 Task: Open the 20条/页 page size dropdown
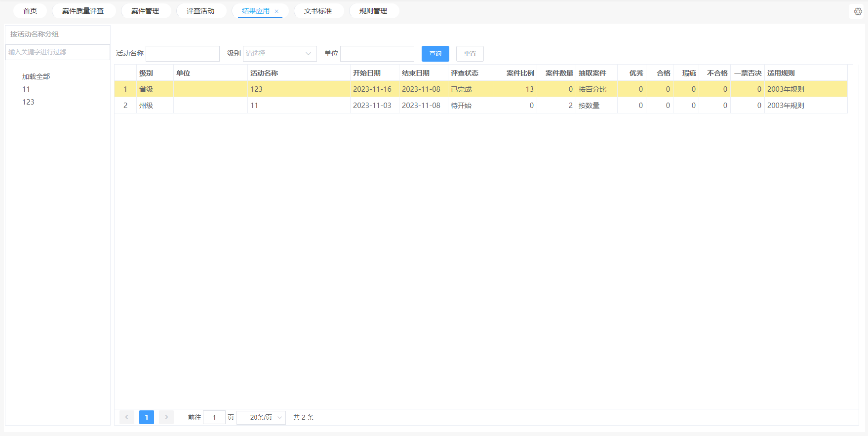click(x=262, y=417)
